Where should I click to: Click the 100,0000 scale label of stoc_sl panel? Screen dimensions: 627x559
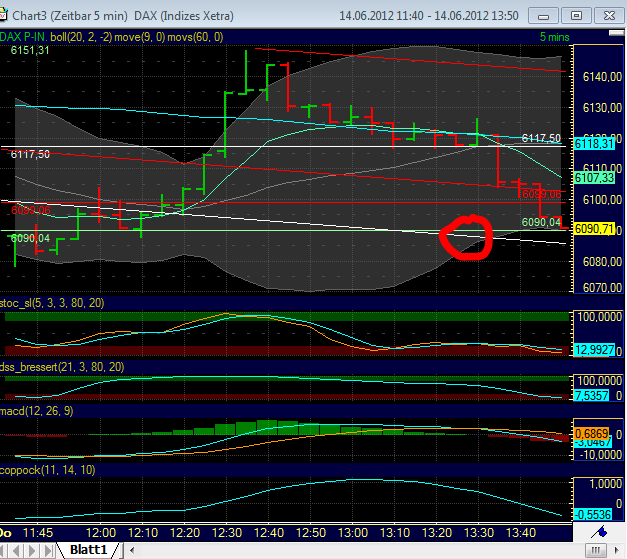600,317
